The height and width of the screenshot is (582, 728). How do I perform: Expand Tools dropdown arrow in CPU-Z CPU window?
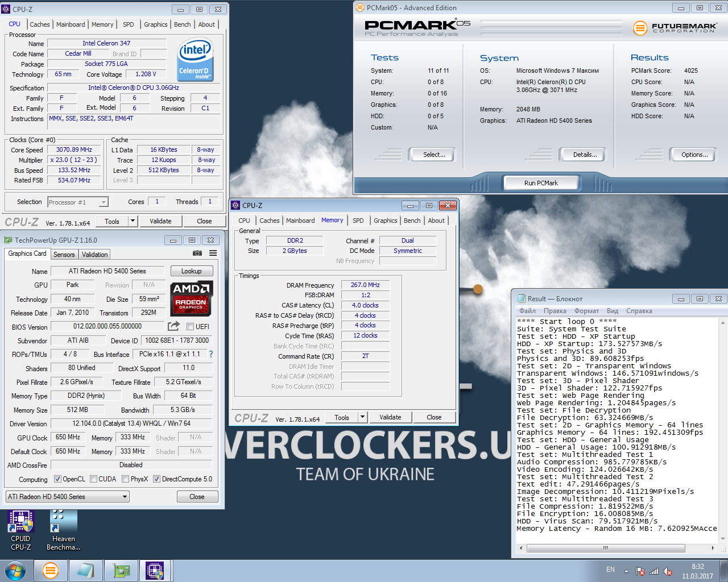point(133,221)
